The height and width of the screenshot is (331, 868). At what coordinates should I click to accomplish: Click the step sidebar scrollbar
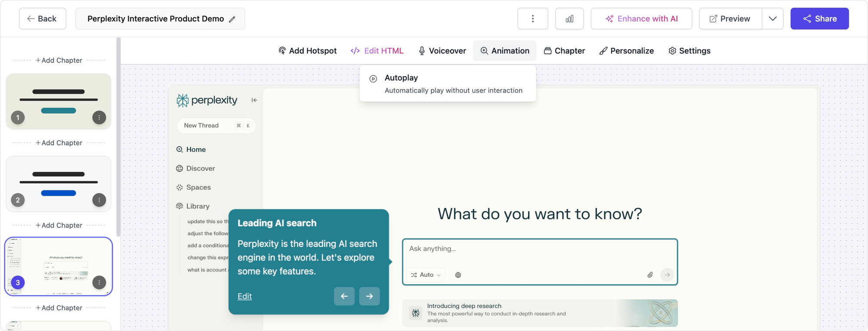tap(118, 137)
